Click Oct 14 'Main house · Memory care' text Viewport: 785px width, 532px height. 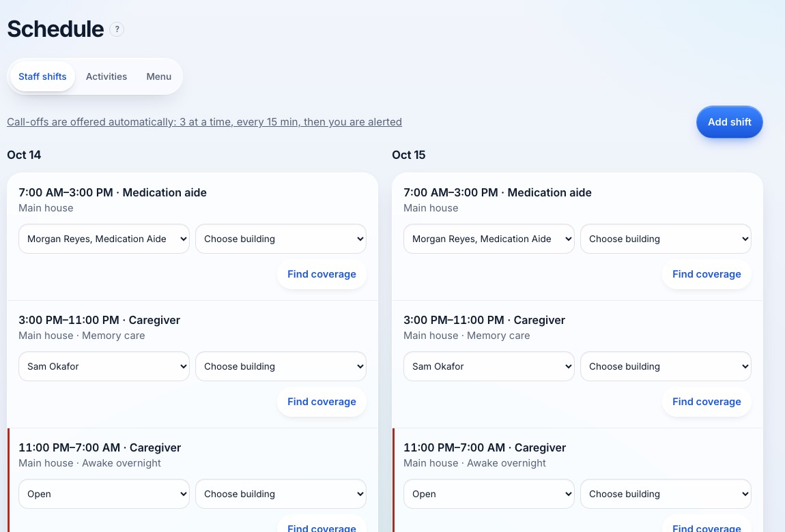pos(82,336)
